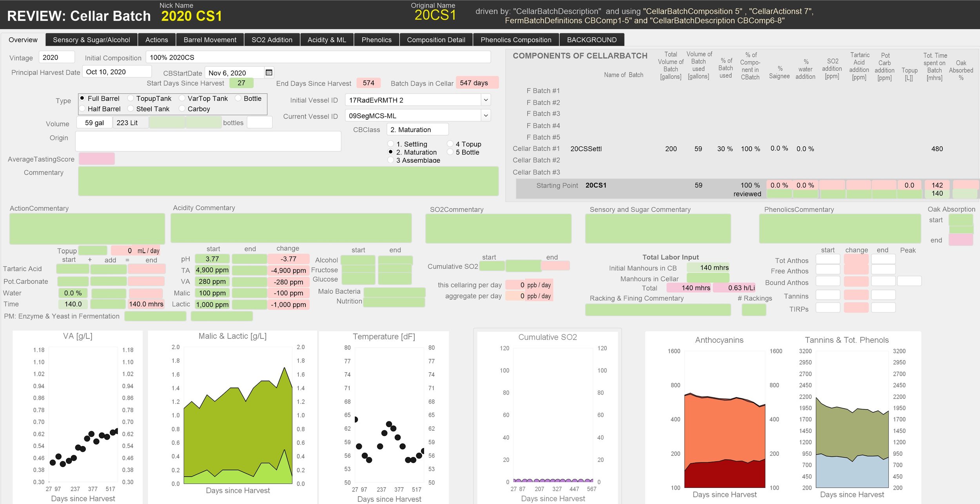Click the Vintage field showing 2020

pyautogui.click(x=57, y=57)
